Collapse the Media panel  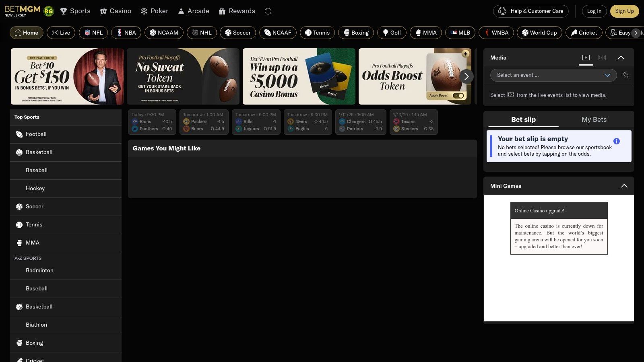click(x=621, y=58)
